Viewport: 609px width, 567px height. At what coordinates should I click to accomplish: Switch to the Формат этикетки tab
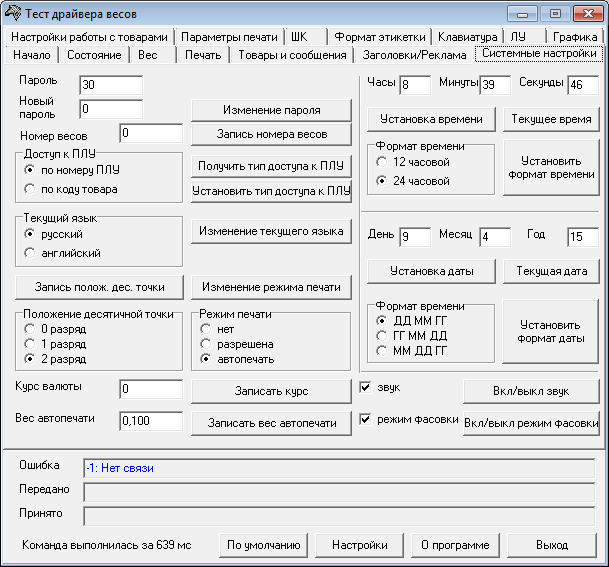380,37
